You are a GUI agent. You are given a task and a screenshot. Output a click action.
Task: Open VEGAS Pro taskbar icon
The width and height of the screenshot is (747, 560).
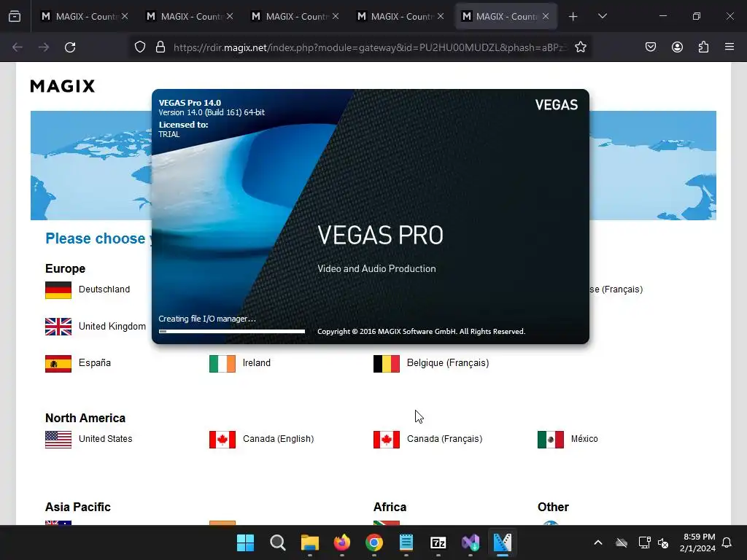pyautogui.click(x=502, y=542)
